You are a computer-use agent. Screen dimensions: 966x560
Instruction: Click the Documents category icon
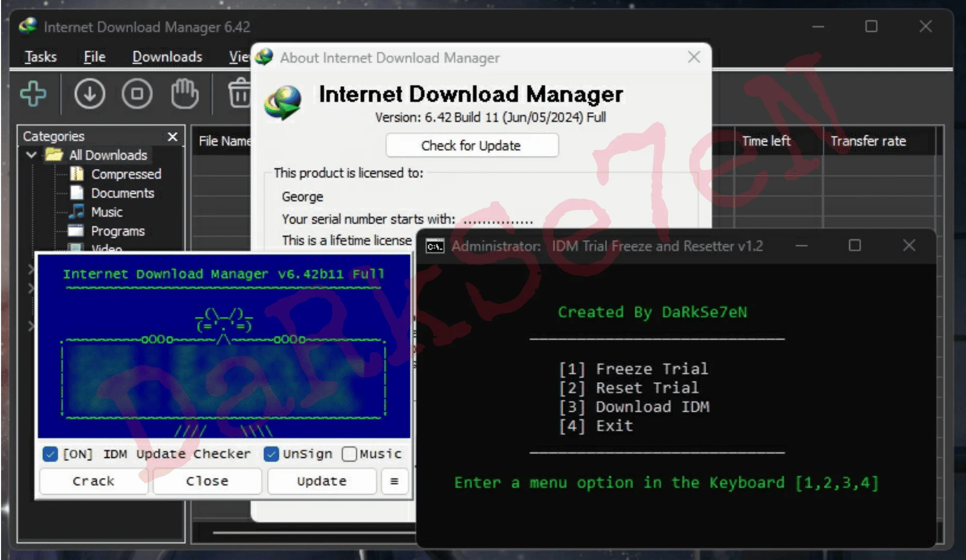point(77,193)
